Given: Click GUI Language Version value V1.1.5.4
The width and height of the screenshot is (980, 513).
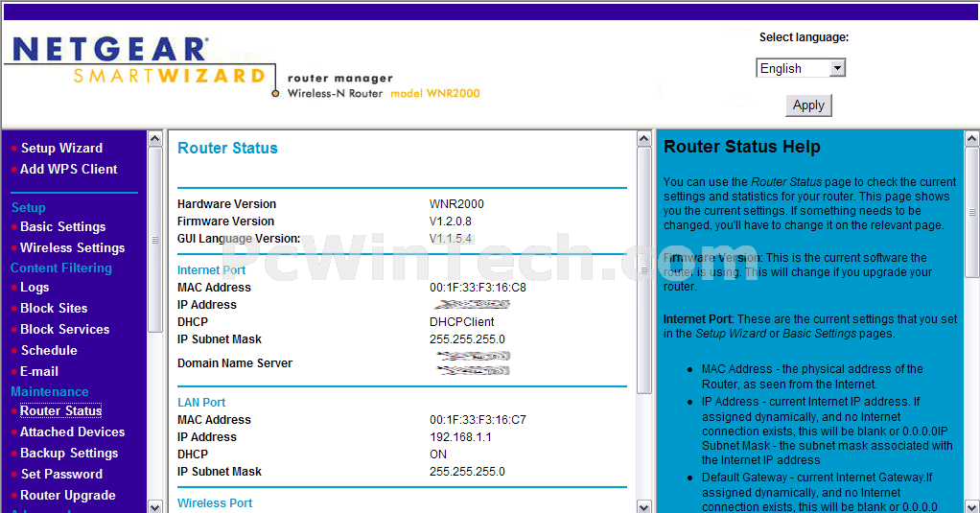Looking at the screenshot, I should point(451,239).
